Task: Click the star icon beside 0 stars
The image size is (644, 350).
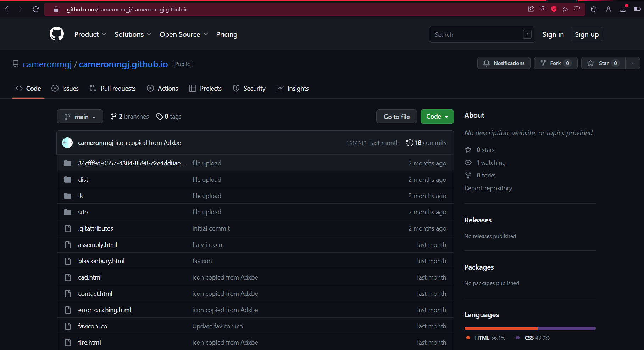Action: point(468,150)
